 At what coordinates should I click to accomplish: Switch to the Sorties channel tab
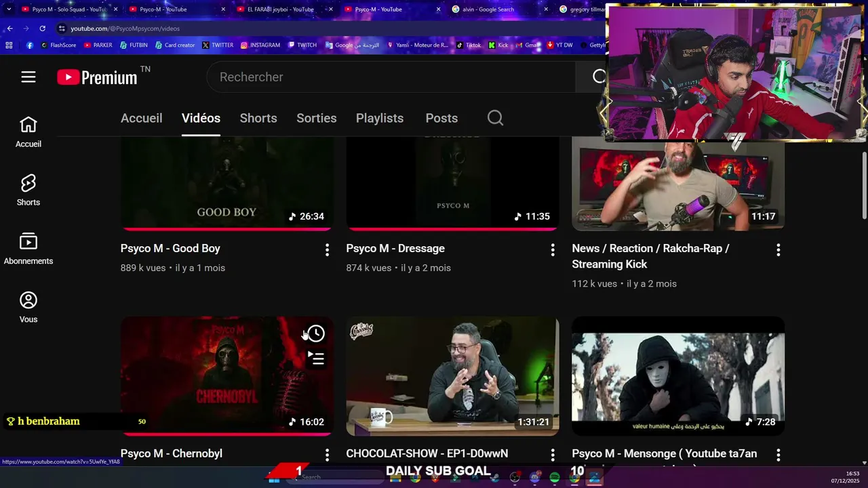tap(317, 118)
